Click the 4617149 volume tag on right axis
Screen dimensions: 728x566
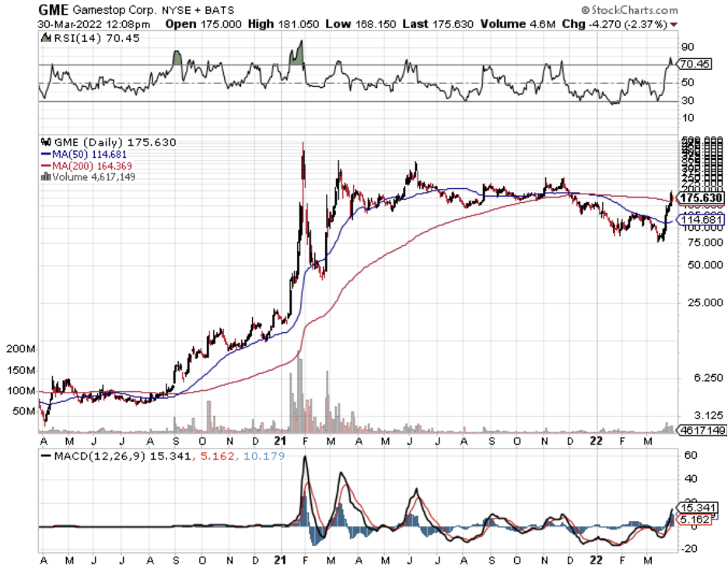click(702, 430)
